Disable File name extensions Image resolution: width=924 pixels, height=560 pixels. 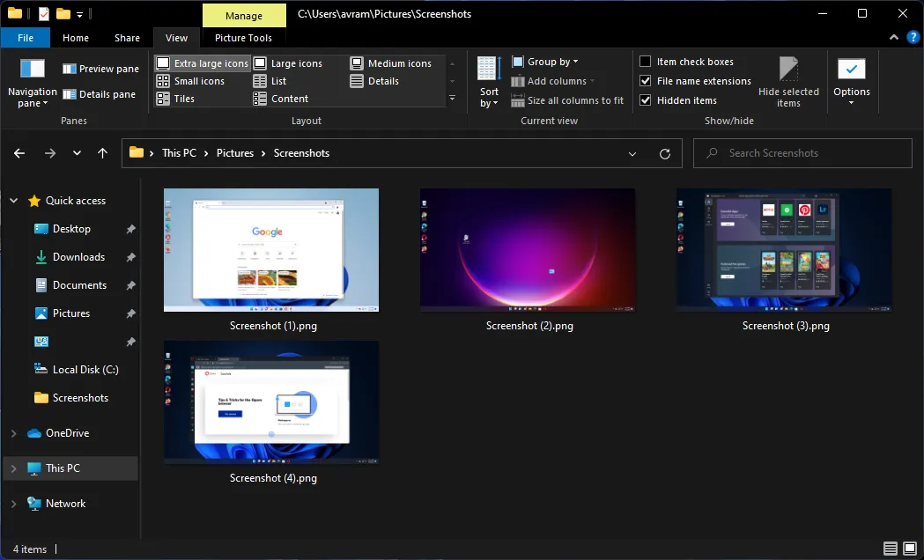click(647, 80)
